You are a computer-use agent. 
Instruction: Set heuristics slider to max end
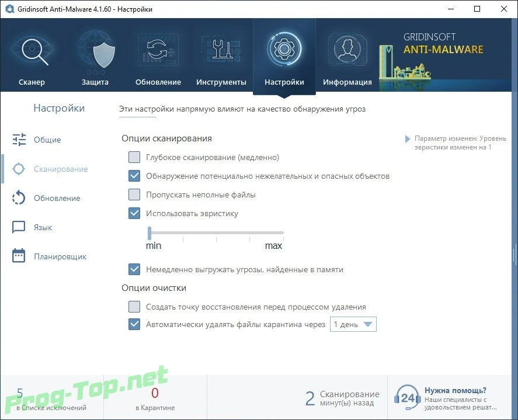[283, 232]
